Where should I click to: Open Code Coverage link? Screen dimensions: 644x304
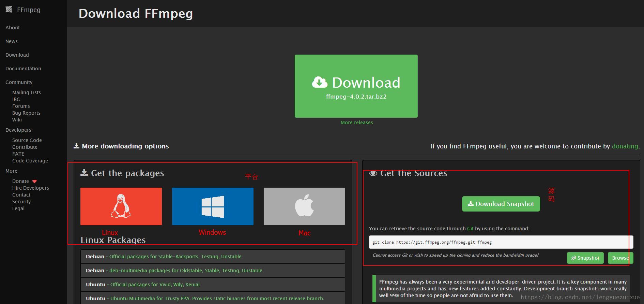[x=30, y=161]
